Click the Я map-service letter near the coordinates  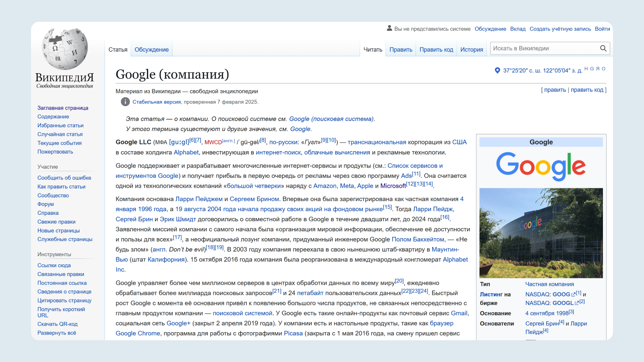pyautogui.click(x=597, y=68)
